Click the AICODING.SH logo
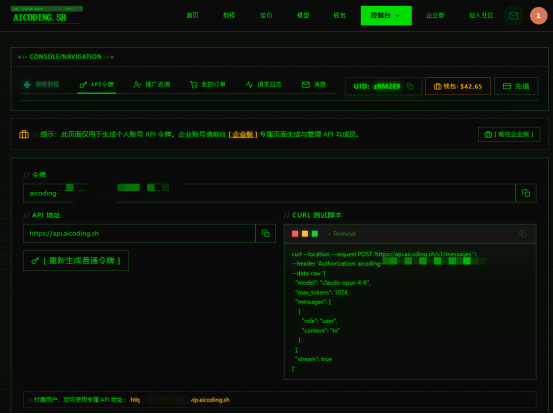Screen dimensions: 553x414 pos(47,15)
